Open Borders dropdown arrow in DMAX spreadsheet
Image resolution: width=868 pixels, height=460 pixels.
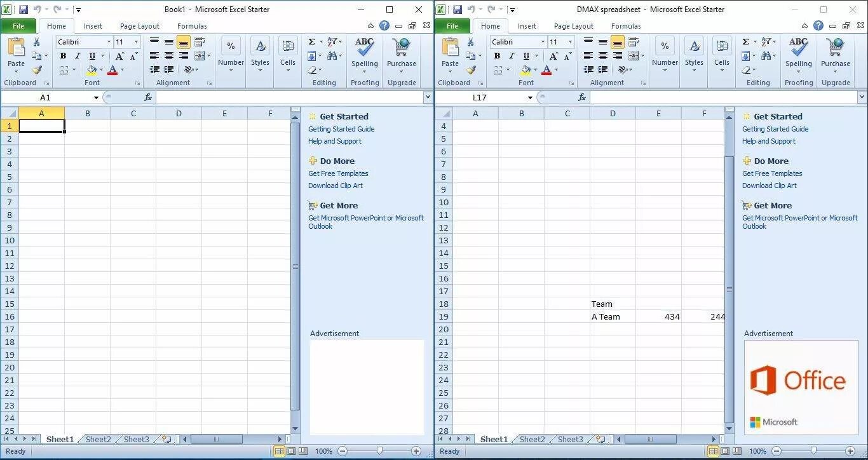pos(508,70)
